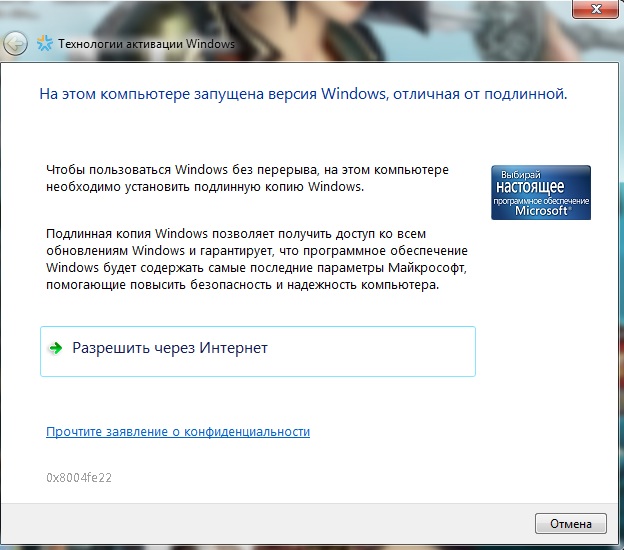
Task: Click the genuine Microsoft software badge
Action: click(x=541, y=193)
